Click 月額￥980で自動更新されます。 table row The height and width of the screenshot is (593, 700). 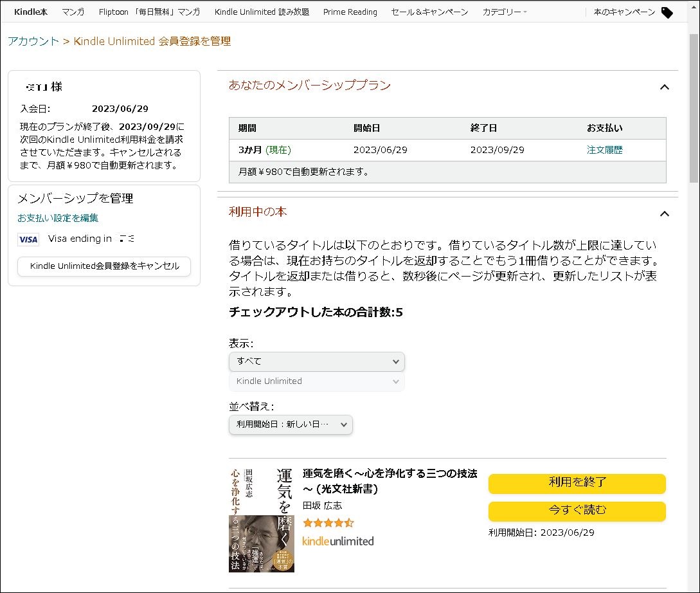(447, 172)
